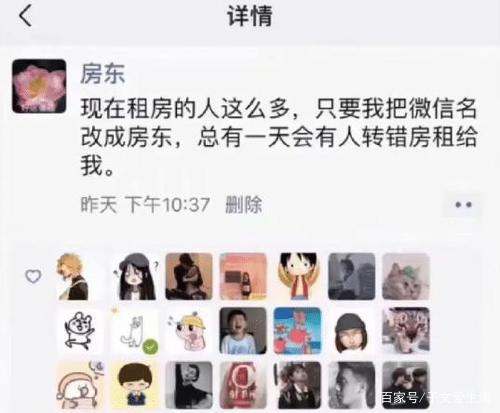The height and width of the screenshot is (413, 500).
Task: Open the blond-haired cartoon man avatar
Action: coord(81,276)
